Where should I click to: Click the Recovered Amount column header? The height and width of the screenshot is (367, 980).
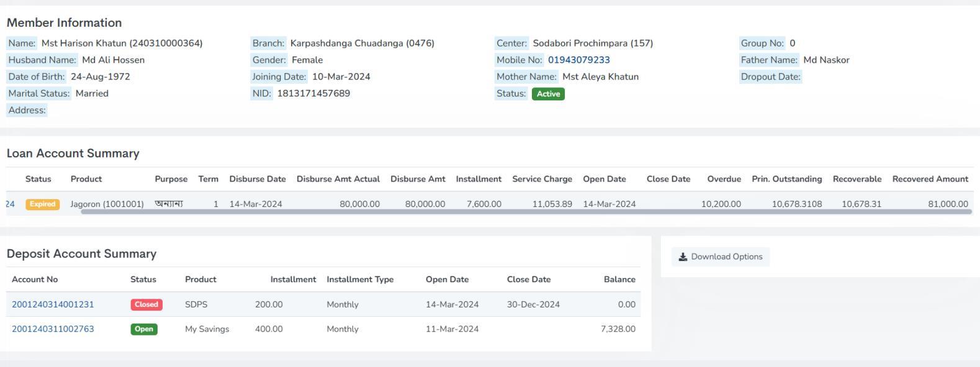930,179
